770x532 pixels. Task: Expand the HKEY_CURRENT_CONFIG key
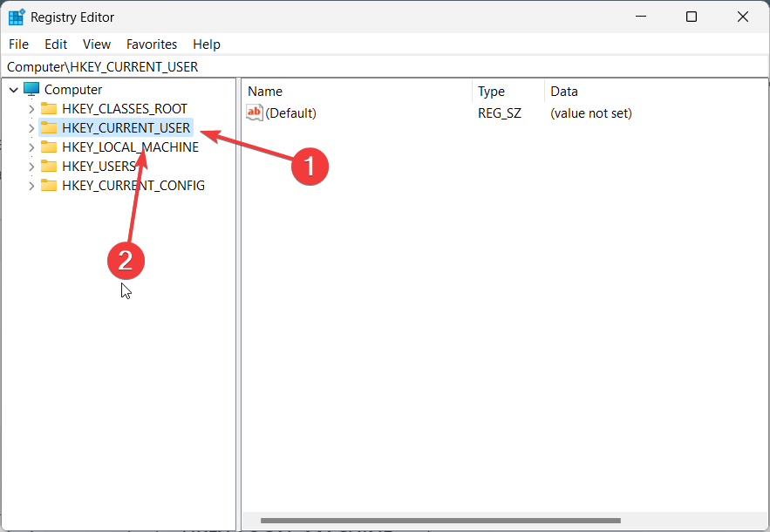(x=31, y=186)
